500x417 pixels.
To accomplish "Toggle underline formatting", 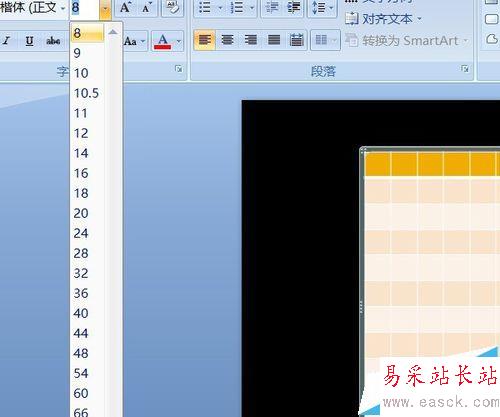I will tap(29, 41).
